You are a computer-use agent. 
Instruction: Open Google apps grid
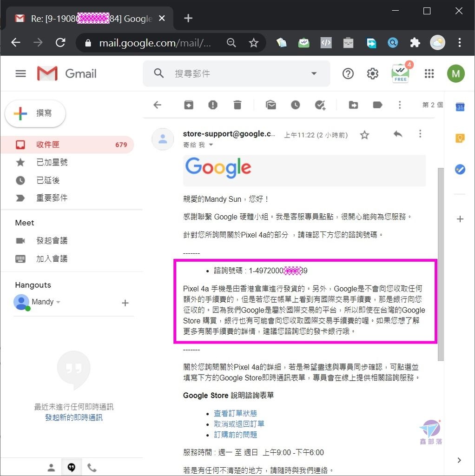429,73
